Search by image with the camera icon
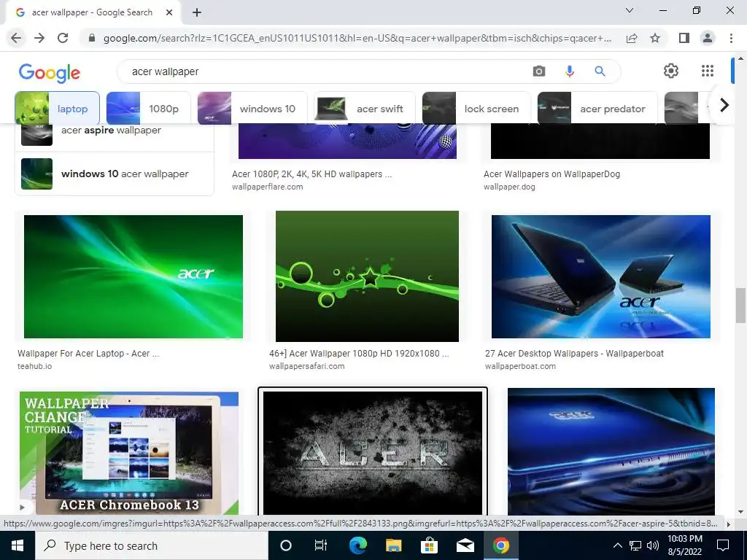747x560 pixels. [x=539, y=71]
